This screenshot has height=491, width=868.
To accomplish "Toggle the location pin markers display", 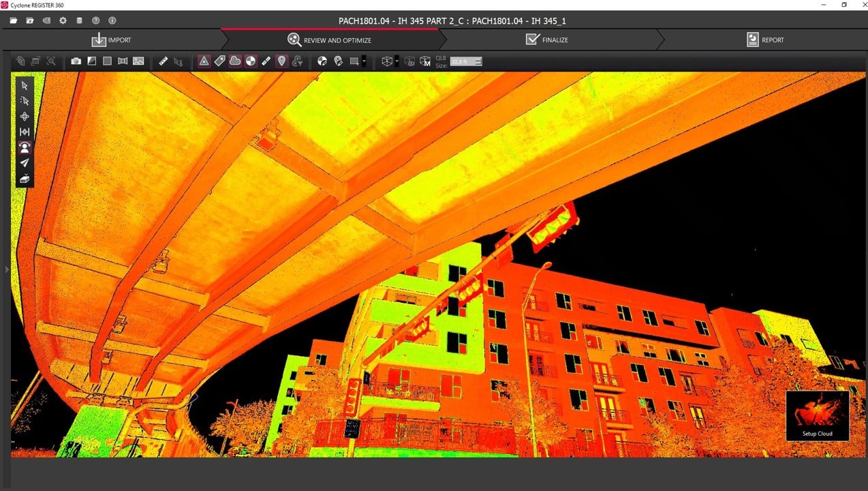I will pyautogui.click(x=281, y=61).
